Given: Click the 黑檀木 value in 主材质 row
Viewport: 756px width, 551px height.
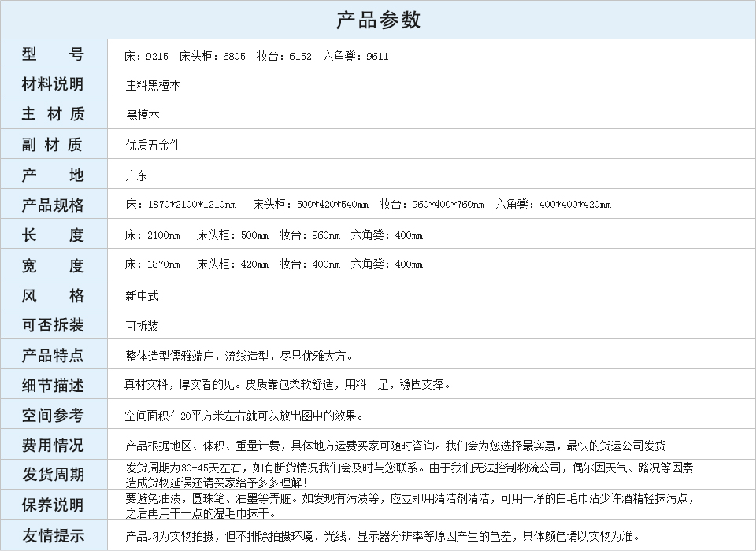Looking at the screenshot, I should [x=143, y=115].
